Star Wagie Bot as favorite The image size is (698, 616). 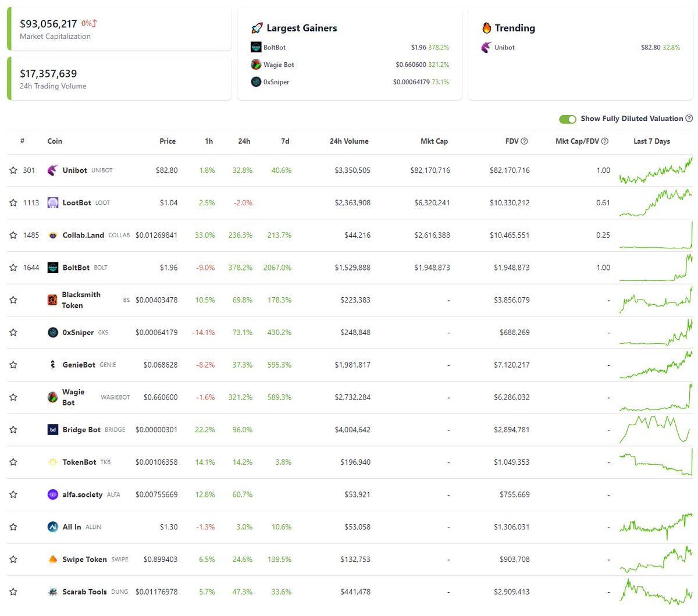tap(13, 397)
